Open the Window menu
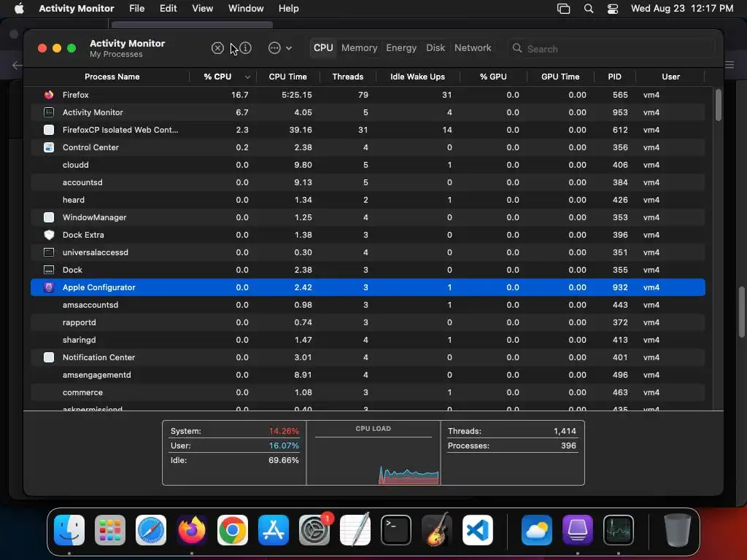747x560 pixels. [x=246, y=9]
